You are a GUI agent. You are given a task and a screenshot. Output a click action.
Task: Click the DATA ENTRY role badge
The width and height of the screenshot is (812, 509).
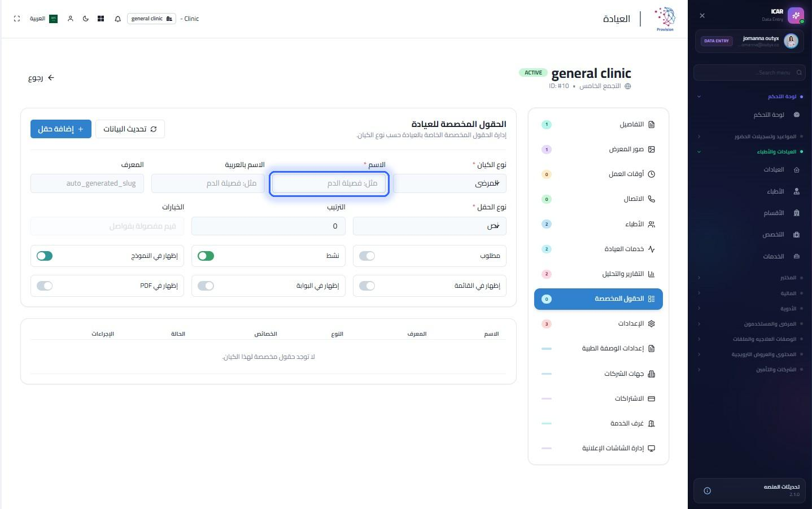tap(716, 41)
